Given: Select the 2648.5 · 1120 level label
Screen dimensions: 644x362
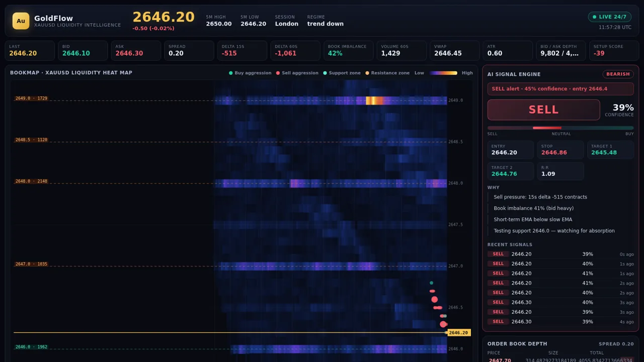Looking at the screenshot, I should [31, 140].
